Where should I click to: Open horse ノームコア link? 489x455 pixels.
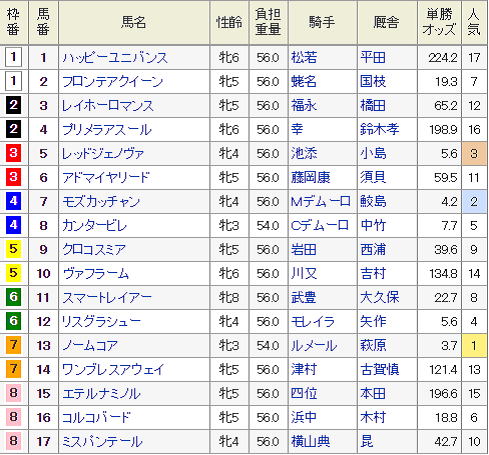(x=90, y=346)
